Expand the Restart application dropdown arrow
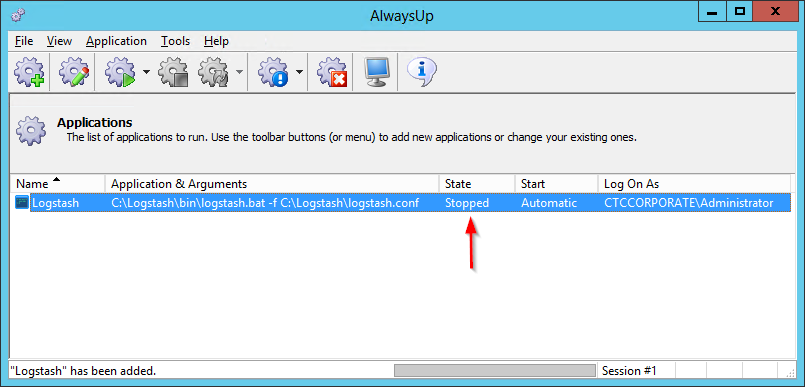The width and height of the screenshot is (805, 387). point(239,72)
